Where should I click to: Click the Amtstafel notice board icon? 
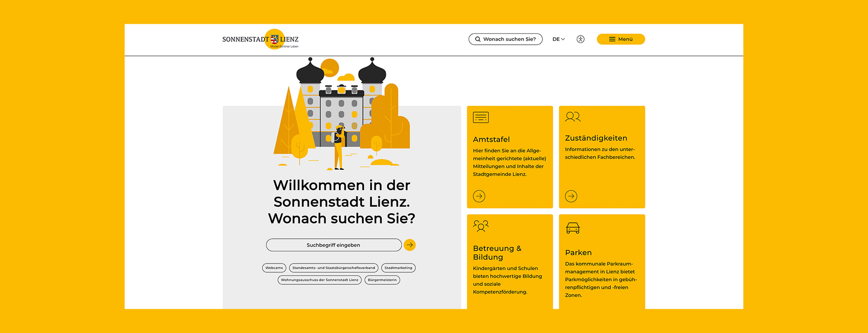pyautogui.click(x=480, y=117)
